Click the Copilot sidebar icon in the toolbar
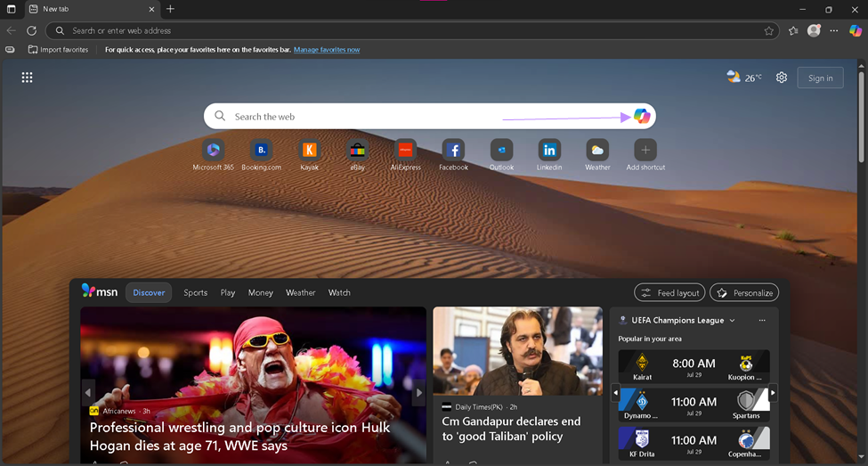This screenshot has height=466, width=868. pyautogui.click(x=856, y=31)
